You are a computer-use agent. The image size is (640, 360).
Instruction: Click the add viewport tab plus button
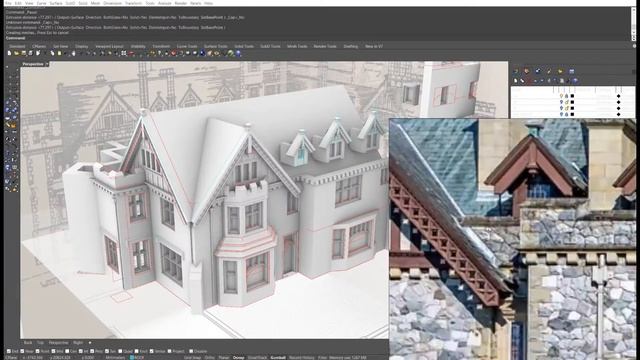(90, 342)
